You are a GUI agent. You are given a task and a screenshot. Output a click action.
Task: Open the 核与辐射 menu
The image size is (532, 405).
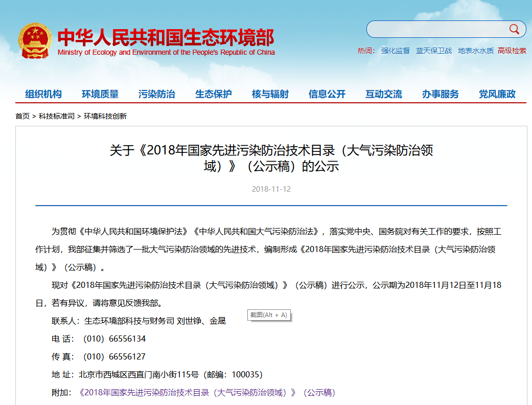click(270, 94)
